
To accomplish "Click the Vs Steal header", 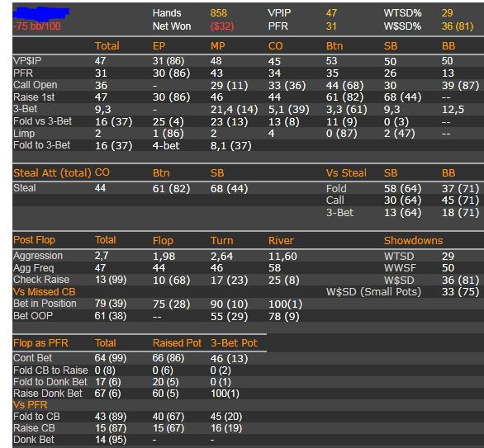I will (346, 172).
